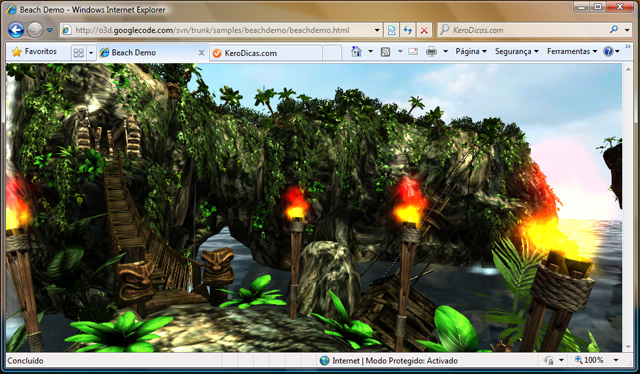
Task: Click the Internet zone globe icon
Action: (324, 361)
